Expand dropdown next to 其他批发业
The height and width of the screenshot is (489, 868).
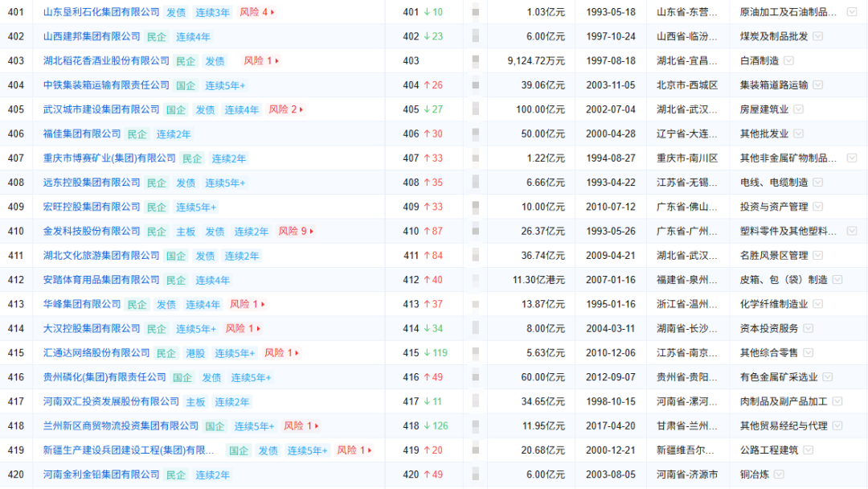pos(798,134)
